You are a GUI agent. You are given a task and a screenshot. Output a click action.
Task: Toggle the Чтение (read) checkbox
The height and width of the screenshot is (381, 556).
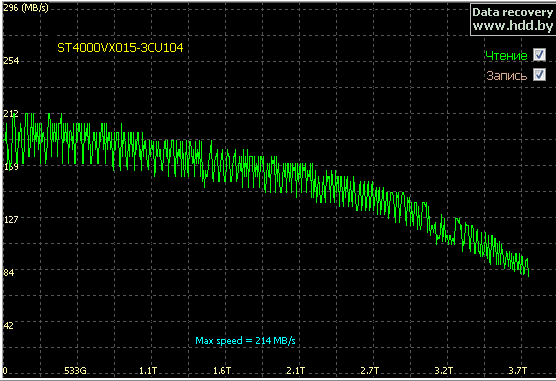tap(539, 55)
